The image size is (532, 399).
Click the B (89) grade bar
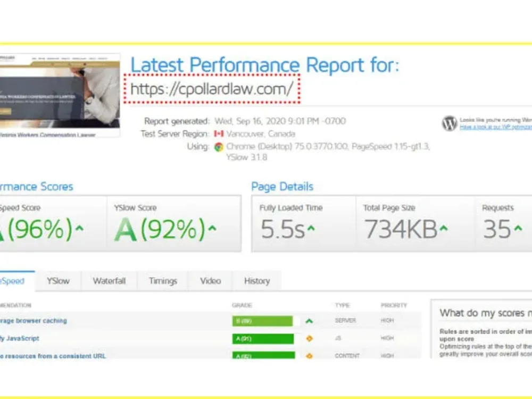(263, 321)
